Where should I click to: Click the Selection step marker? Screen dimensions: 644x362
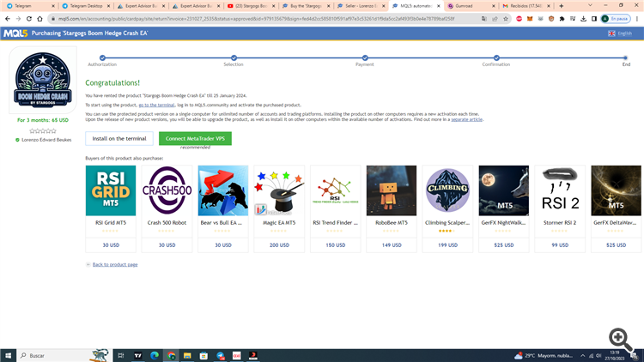tap(234, 57)
